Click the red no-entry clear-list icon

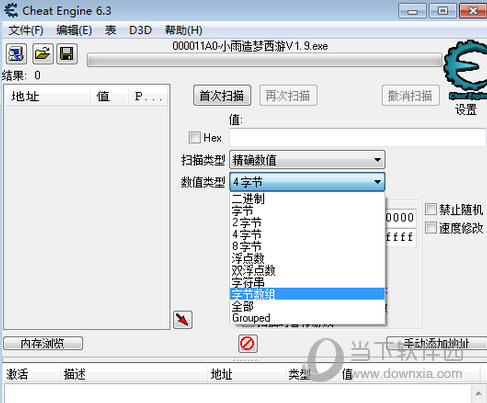(247, 343)
